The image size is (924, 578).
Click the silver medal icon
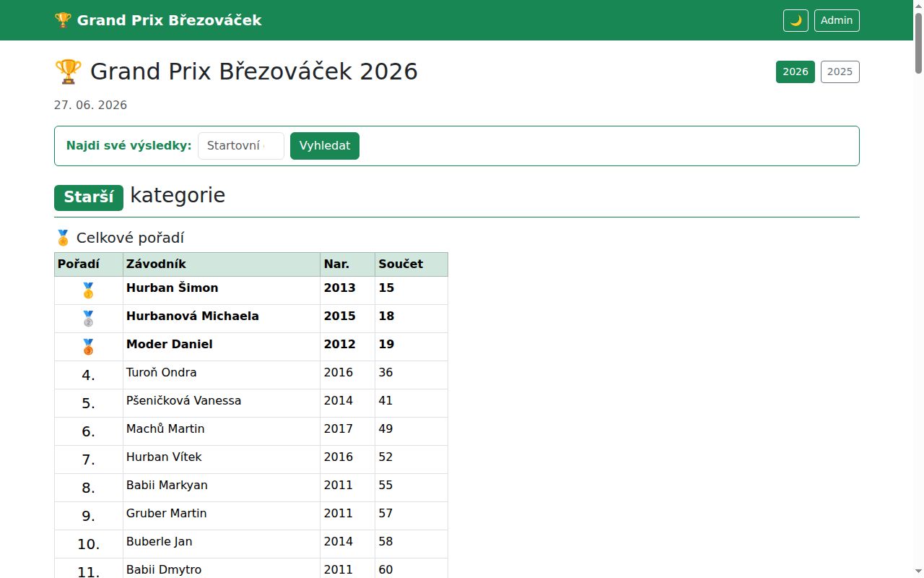pyautogui.click(x=88, y=319)
